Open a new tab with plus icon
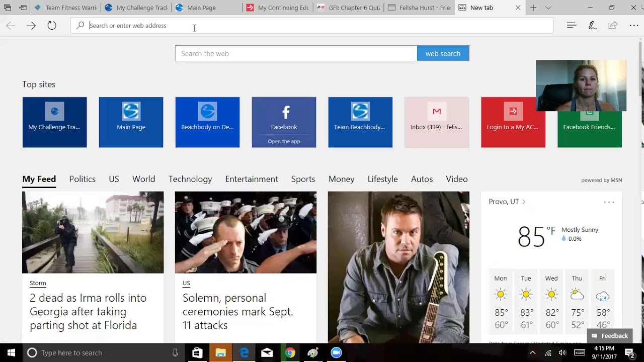 [x=533, y=8]
